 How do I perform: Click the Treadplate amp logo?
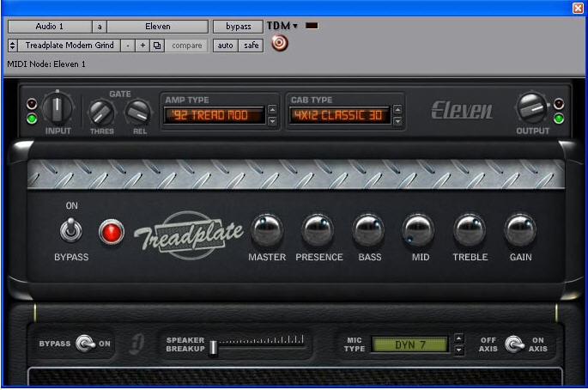coord(189,235)
